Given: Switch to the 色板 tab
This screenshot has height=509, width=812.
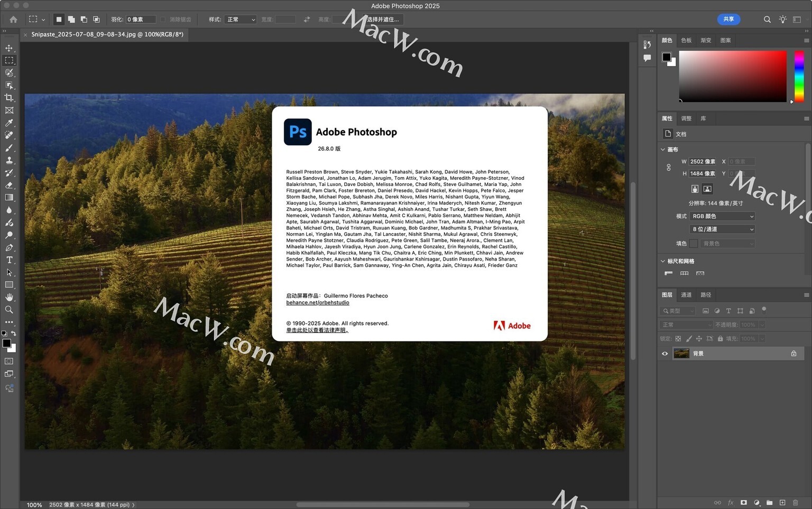Looking at the screenshot, I should pos(686,40).
